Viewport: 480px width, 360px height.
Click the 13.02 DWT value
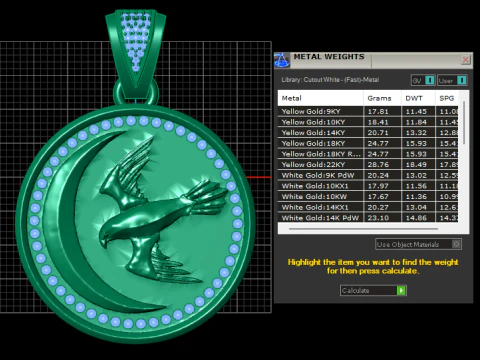416,176
